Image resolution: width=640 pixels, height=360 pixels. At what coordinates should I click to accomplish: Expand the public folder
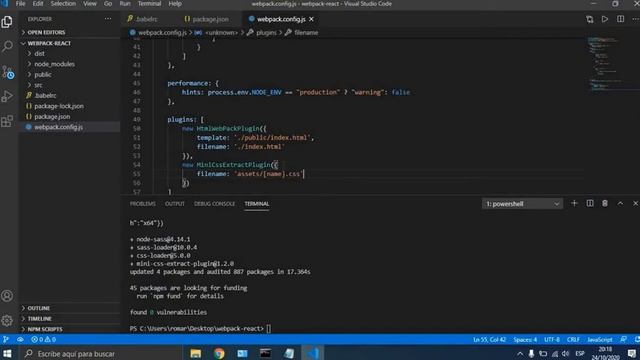(x=42, y=75)
